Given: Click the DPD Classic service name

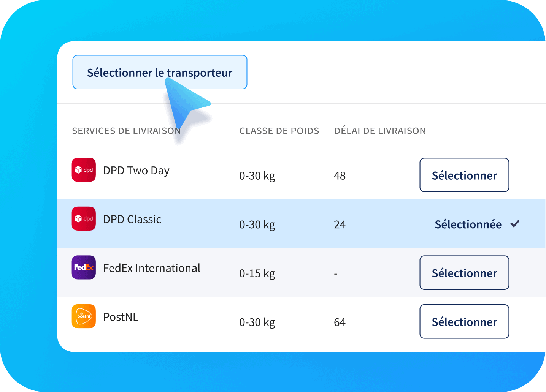Looking at the screenshot, I should 132,219.
